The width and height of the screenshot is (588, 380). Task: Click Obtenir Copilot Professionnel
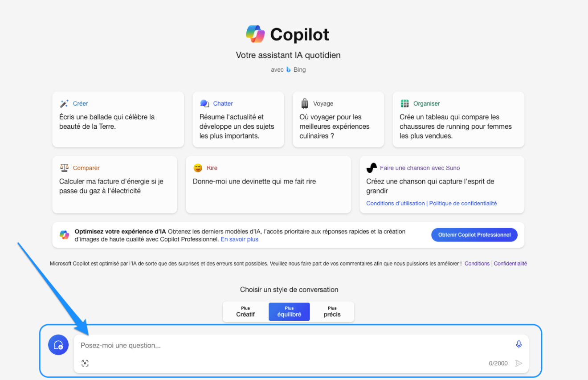click(474, 234)
